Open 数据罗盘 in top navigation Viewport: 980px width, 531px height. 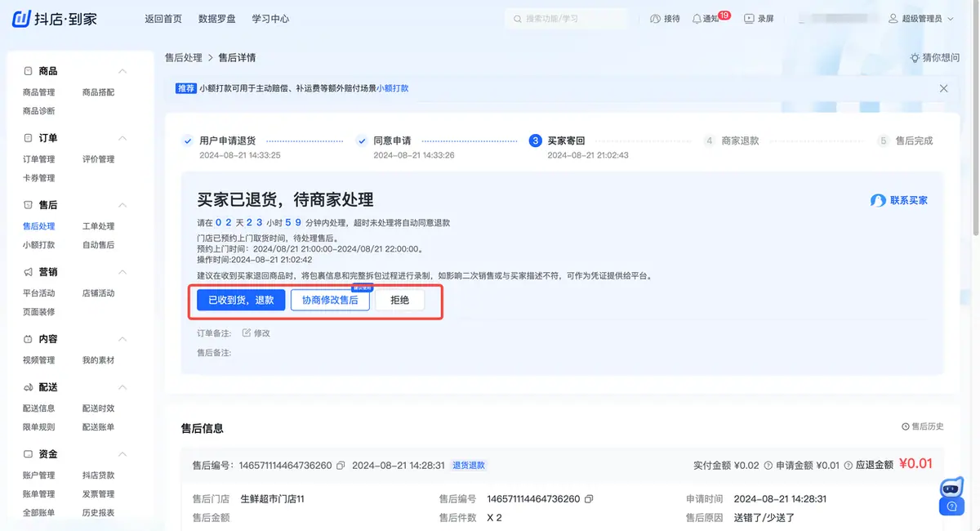(x=217, y=19)
